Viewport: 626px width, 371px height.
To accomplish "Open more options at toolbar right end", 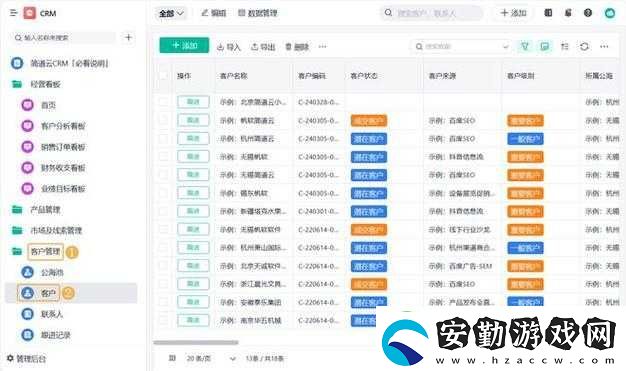I will pyautogui.click(x=604, y=46).
